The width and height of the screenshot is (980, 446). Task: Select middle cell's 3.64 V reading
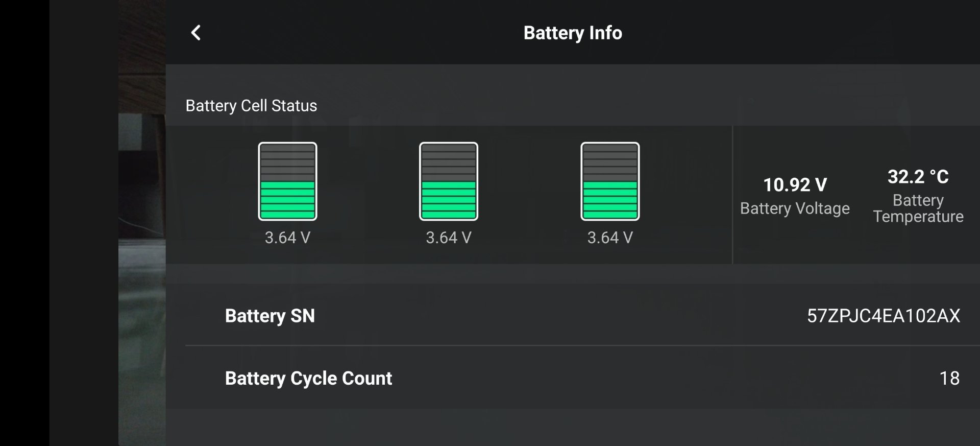449,238
